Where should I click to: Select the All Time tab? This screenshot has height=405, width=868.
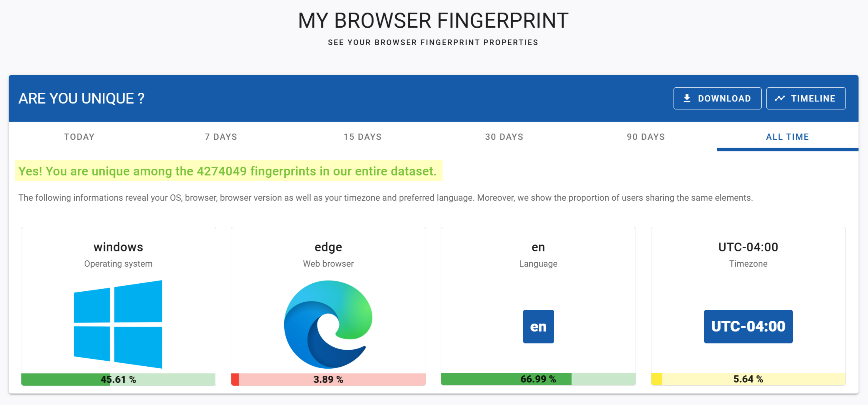787,137
